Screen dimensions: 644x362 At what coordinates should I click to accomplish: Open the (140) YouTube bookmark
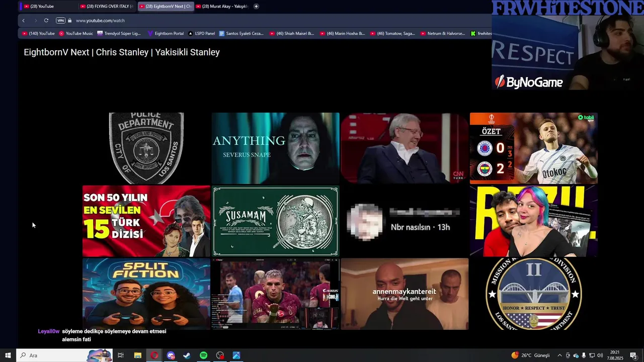(x=38, y=34)
